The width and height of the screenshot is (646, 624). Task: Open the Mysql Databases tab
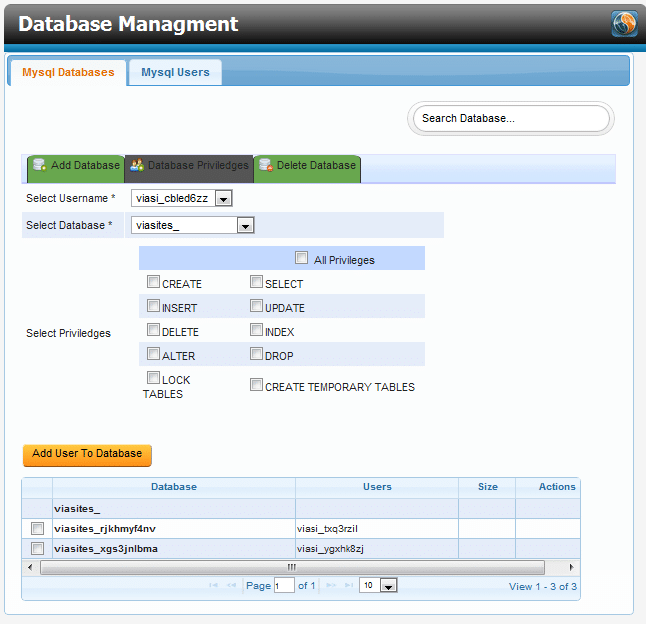pos(68,72)
